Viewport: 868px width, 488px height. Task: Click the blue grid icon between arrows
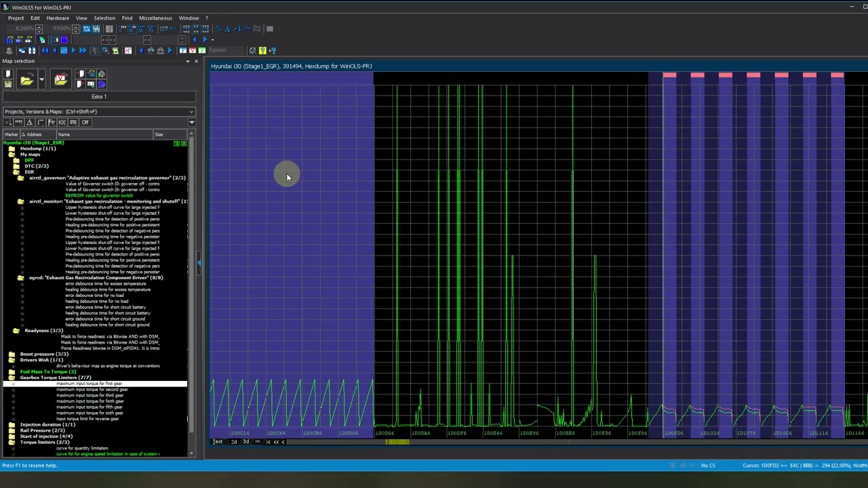(x=64, y=50)
